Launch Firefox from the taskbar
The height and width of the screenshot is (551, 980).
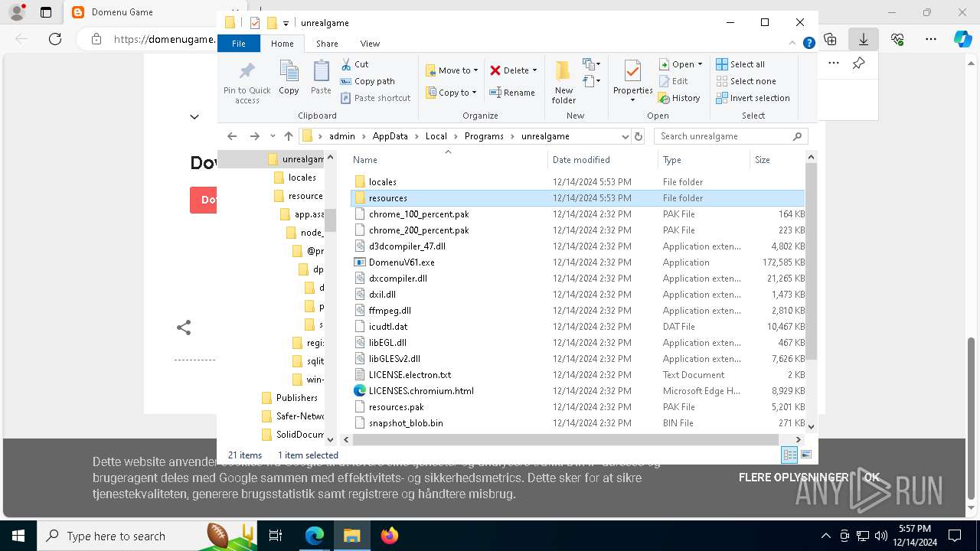pyautogui.click(x=390, y=536)
